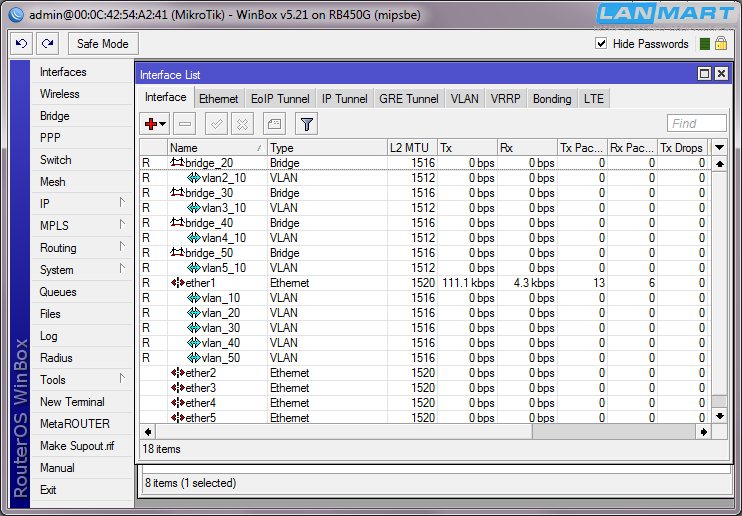Select the ether3 row name

pos(201,388)
